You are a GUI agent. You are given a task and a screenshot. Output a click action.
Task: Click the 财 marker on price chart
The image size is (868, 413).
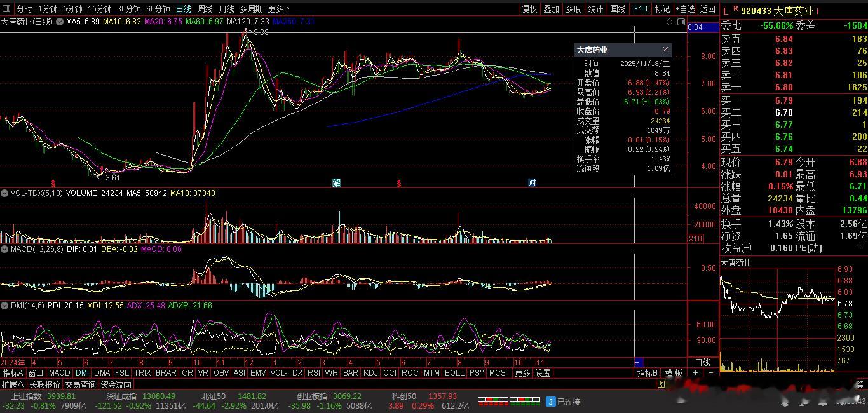532,183
